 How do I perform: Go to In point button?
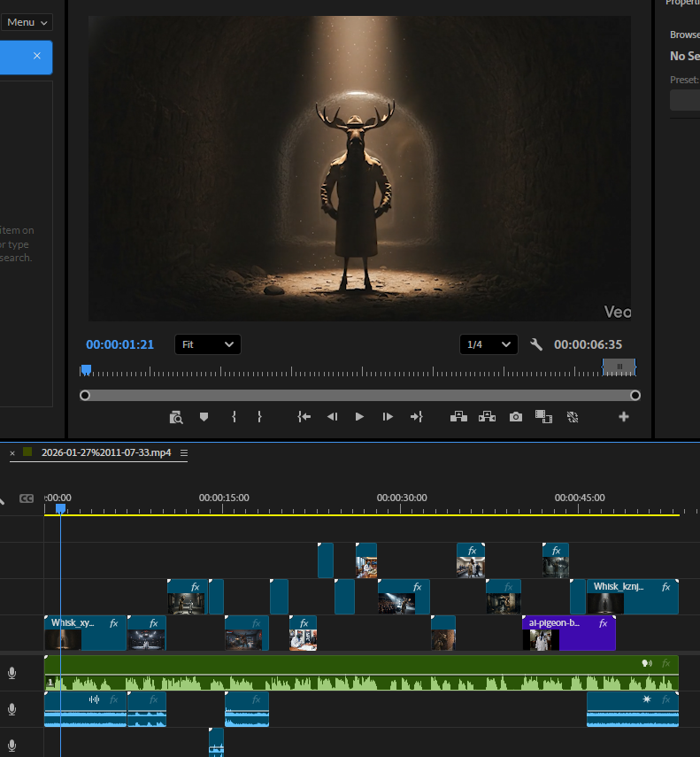pos(304,417)
